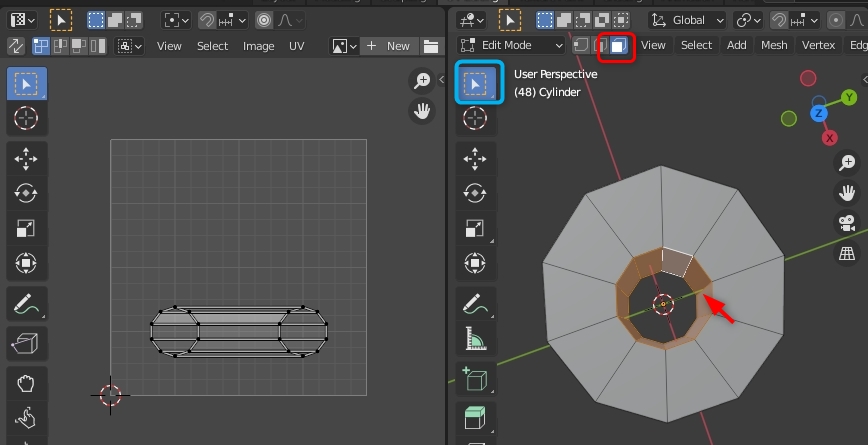The height and width of the screenshot is (445, 868).
Task: Enable UV edge selection mode
Action: tap(60, 46)
